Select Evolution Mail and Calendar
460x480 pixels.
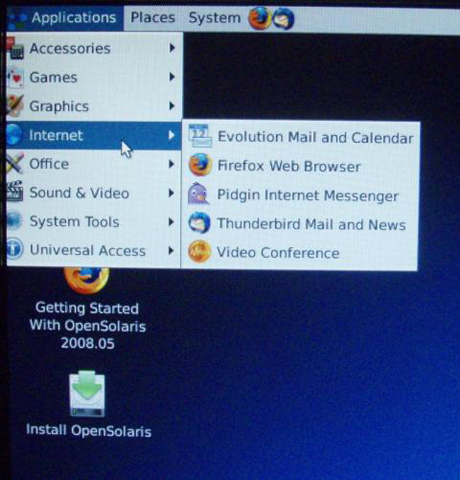click(x=300, y=137)
